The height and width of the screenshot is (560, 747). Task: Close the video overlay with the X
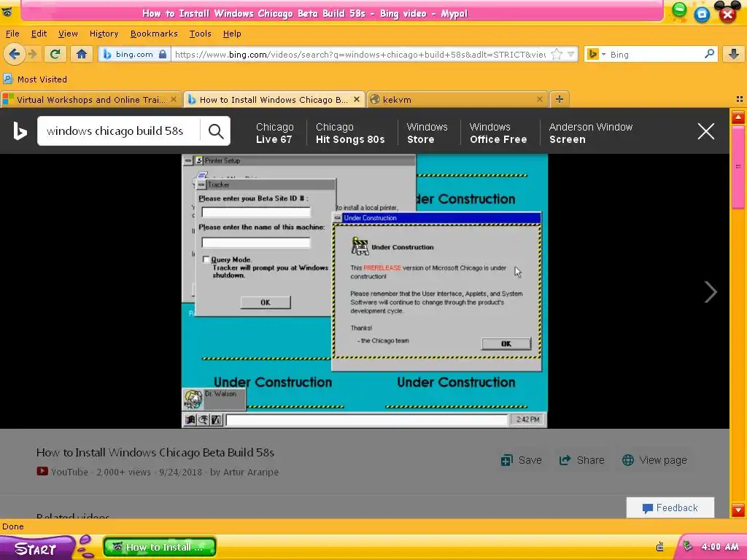point(706,131)
